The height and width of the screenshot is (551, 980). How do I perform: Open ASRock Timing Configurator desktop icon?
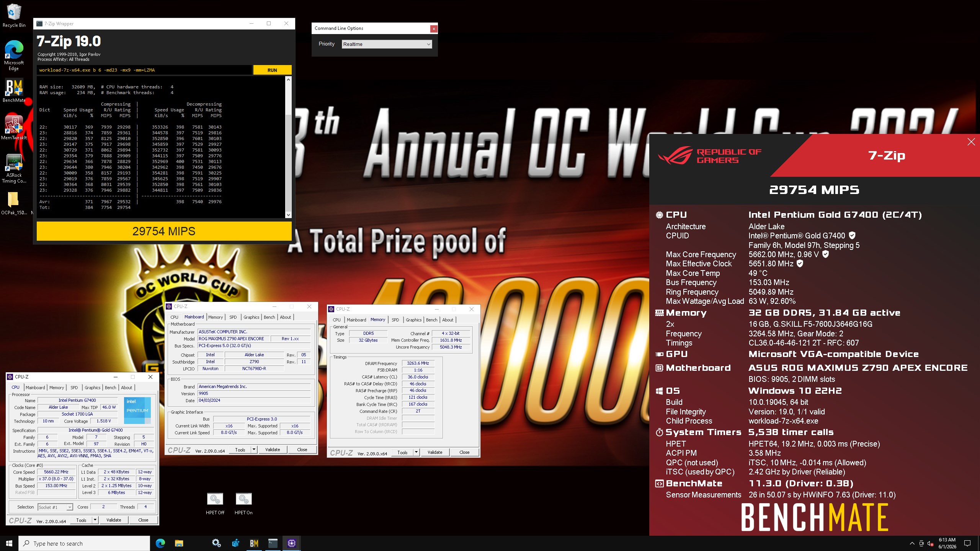pos(14,168)
